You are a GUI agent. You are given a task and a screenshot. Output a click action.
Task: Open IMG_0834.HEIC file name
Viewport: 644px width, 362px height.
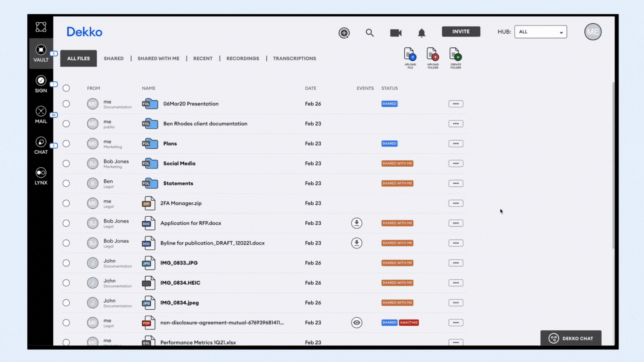(180, 283)
